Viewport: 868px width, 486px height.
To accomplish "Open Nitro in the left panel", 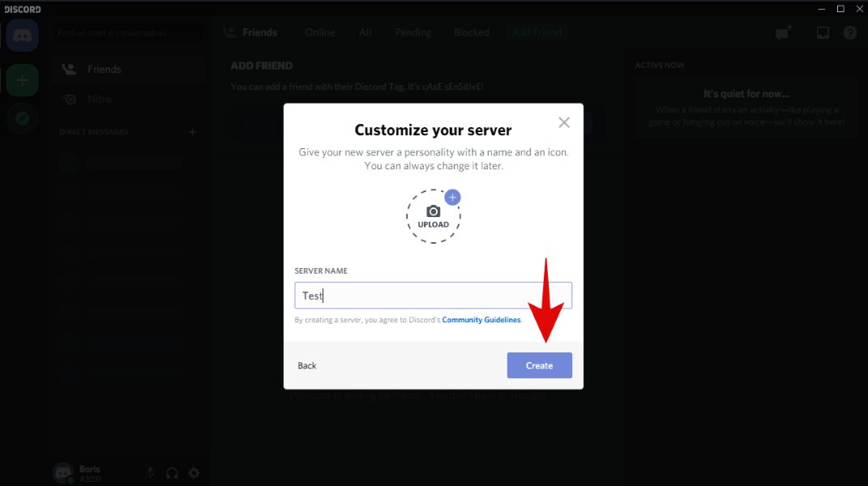I will tap(129, 100).
